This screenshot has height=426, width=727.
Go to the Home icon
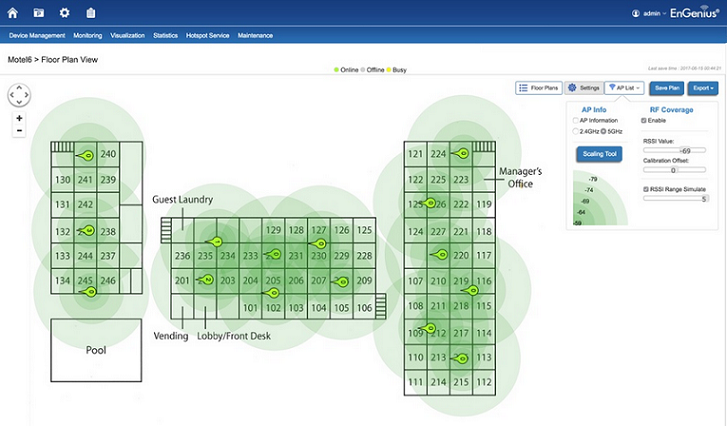13,13
